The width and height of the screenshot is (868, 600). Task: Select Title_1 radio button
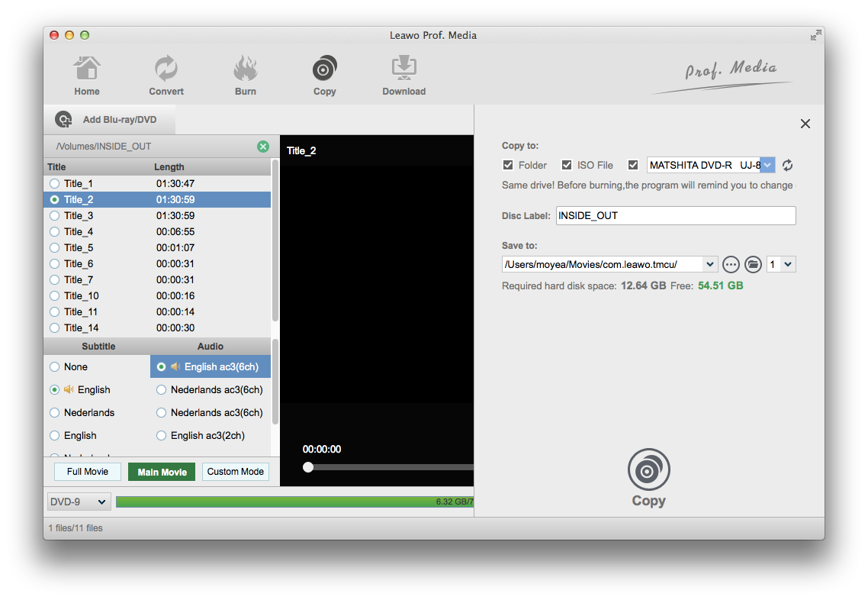(x=54, y=183)
